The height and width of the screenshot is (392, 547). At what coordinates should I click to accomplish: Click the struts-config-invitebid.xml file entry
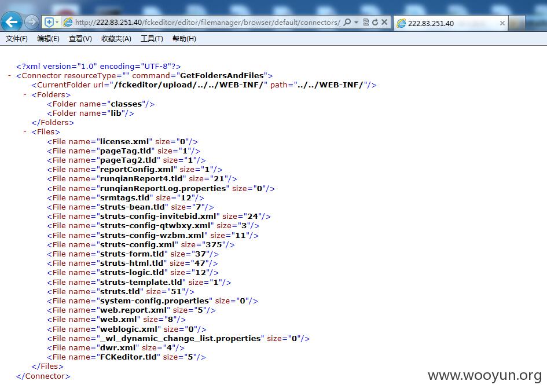(x=159, y=217)
